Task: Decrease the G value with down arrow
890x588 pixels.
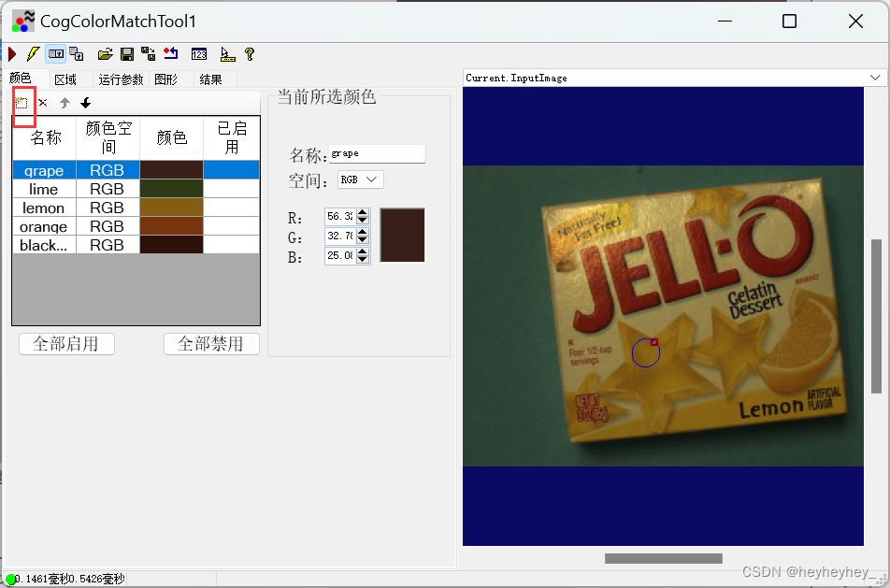Action: point(363,239)
